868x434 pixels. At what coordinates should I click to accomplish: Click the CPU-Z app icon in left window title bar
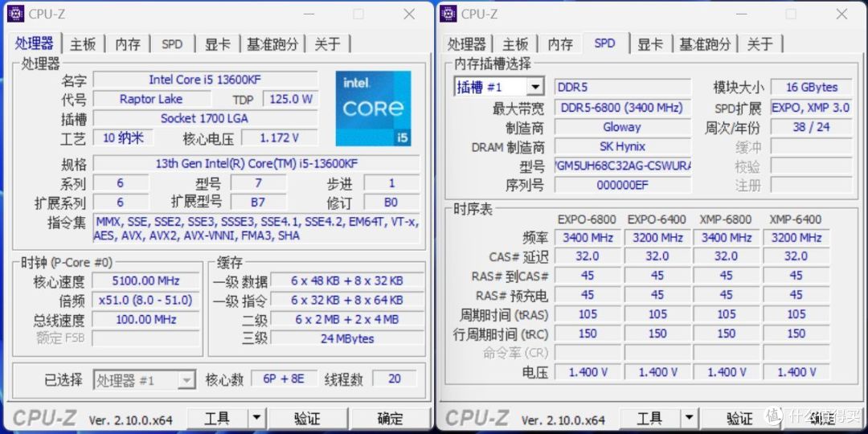(x=15, y=14)
